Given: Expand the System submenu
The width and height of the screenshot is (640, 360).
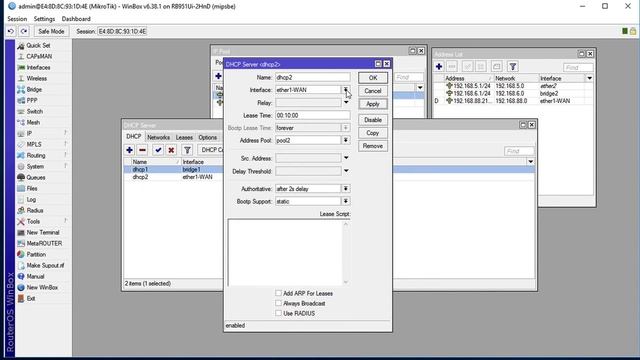Looking at the screenshot, I should coord(35,167).
